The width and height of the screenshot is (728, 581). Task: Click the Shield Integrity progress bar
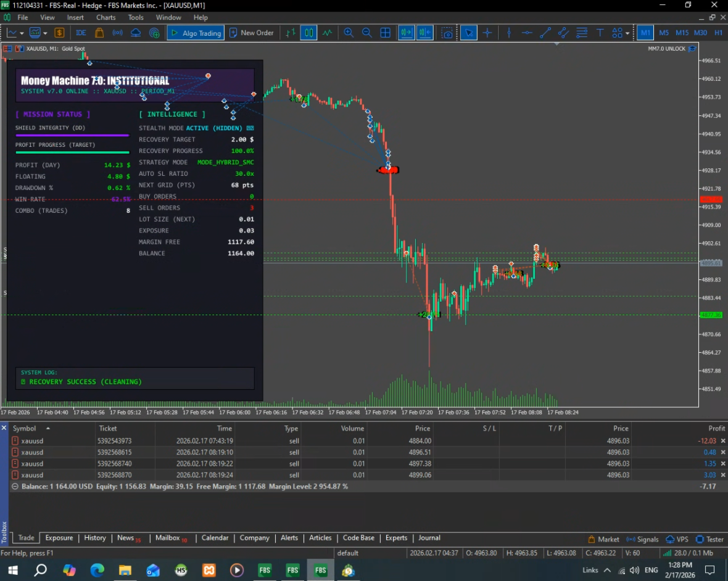(x=72, y=136)
